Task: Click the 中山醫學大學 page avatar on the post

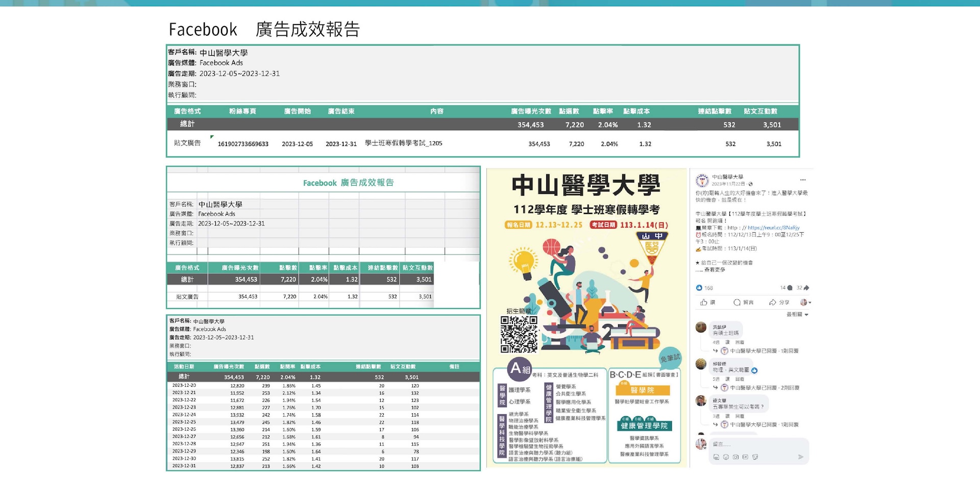Action: tap(702, 180)
